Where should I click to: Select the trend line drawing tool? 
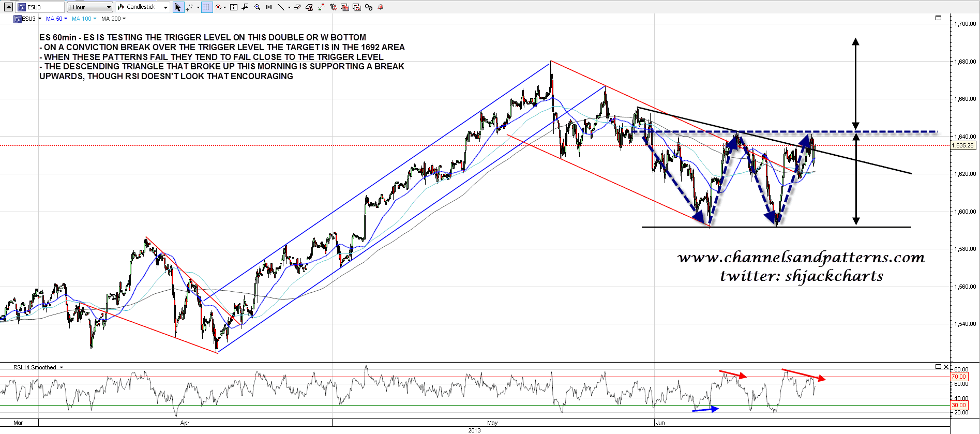281,7
